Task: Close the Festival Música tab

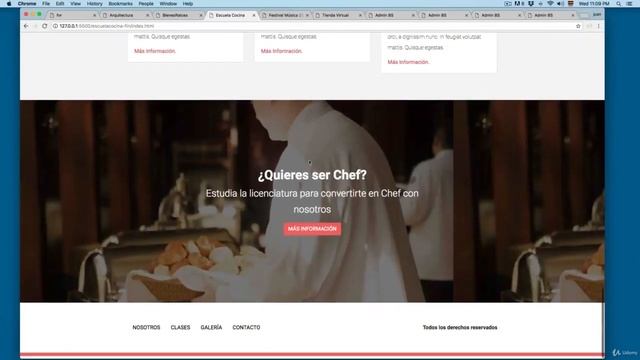Action: pyautogui.click(x=307, y=15)
